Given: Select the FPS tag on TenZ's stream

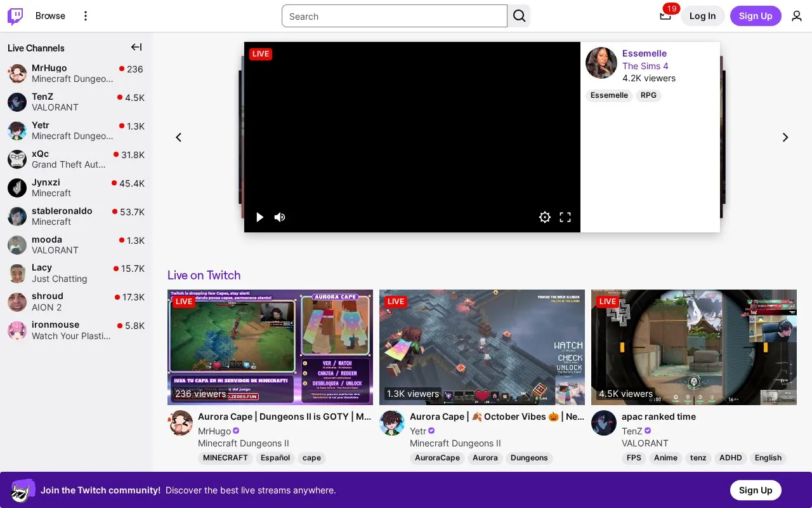Looking at the screenshot, I should [634, 458].
